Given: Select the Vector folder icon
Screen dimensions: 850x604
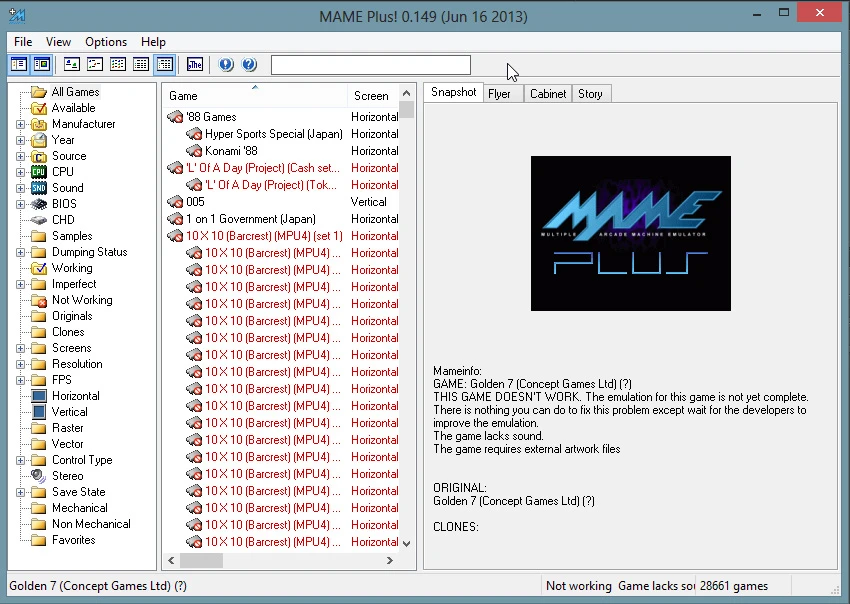Looking at the screenshot, I should [x=39, y=444].
